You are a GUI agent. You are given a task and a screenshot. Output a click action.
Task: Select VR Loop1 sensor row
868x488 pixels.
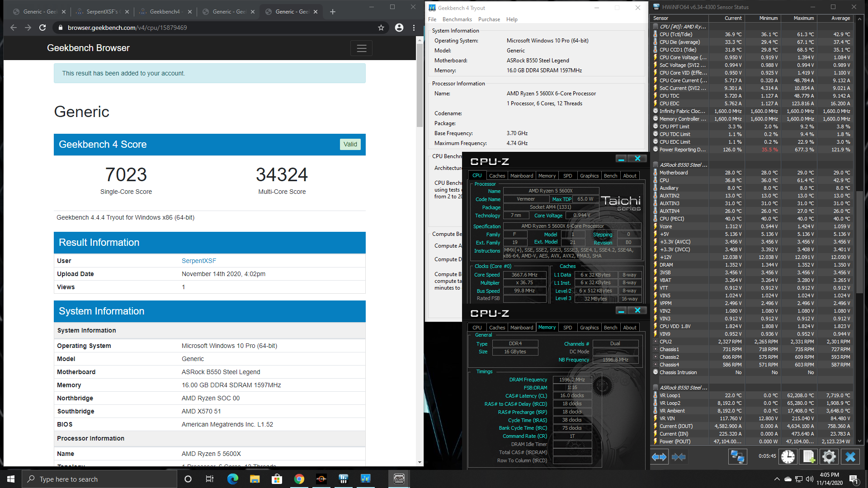(x=752, y=395)
